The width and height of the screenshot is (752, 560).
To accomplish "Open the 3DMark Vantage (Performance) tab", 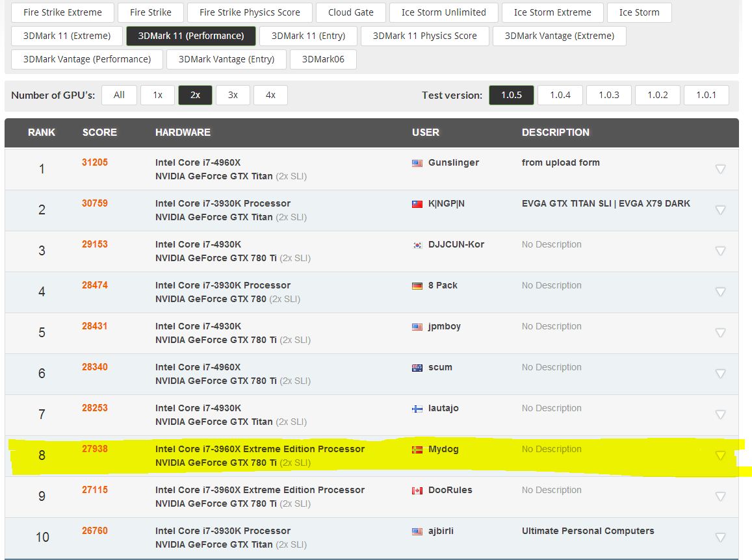I will pyautogui.click(x=87, y=60).
